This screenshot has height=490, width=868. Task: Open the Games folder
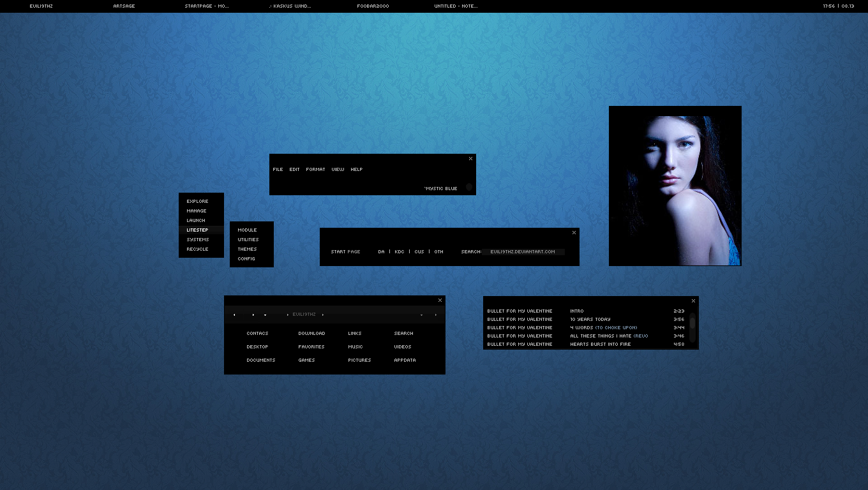coord(306,360)
